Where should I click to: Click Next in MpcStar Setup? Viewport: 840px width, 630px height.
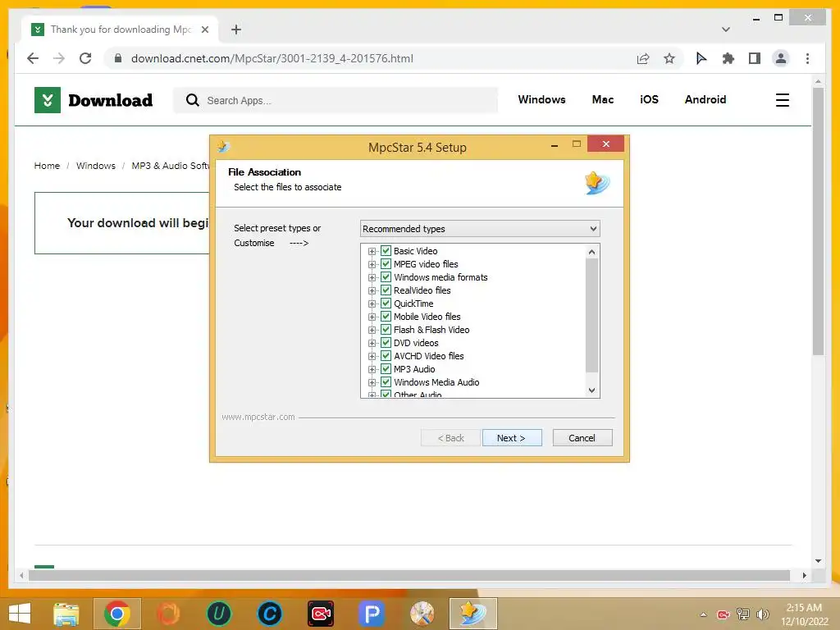click(x=512, y=438)
